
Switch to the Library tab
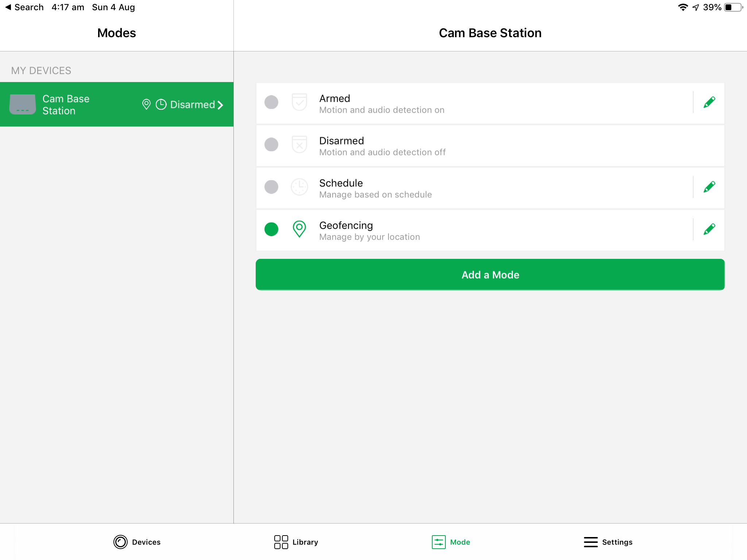pyautogui.click(x=296, y=542)
